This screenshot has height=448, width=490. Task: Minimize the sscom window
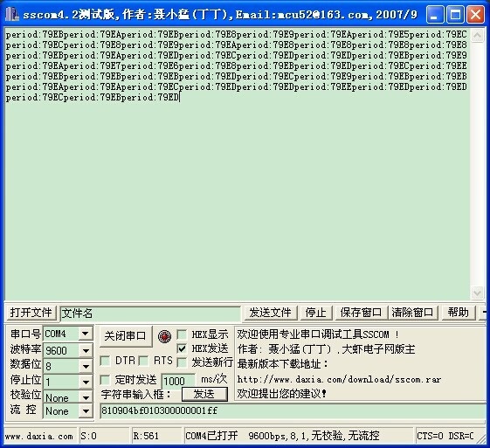[x=435, y=14]
